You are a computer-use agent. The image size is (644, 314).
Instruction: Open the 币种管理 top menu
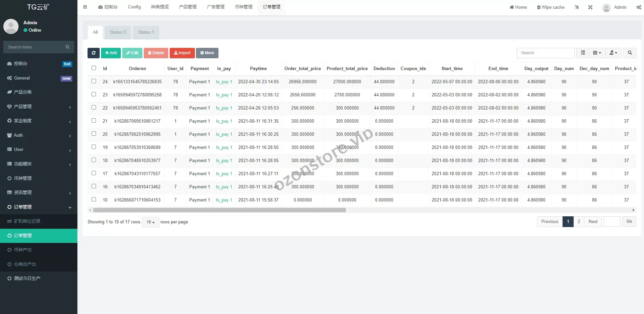click(x=243, y=7)
